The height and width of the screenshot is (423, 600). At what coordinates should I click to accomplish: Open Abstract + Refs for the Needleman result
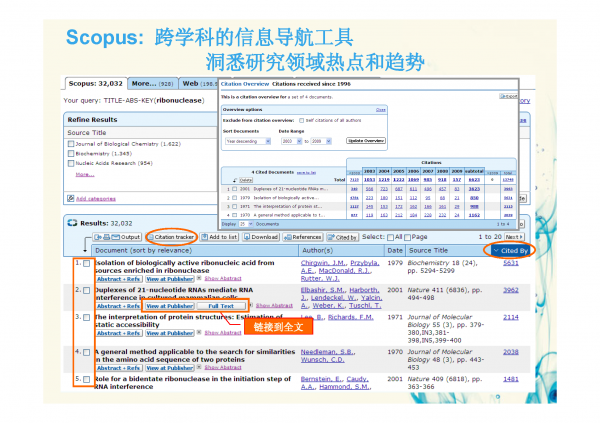pyautogui.click(x=119, y=368)
